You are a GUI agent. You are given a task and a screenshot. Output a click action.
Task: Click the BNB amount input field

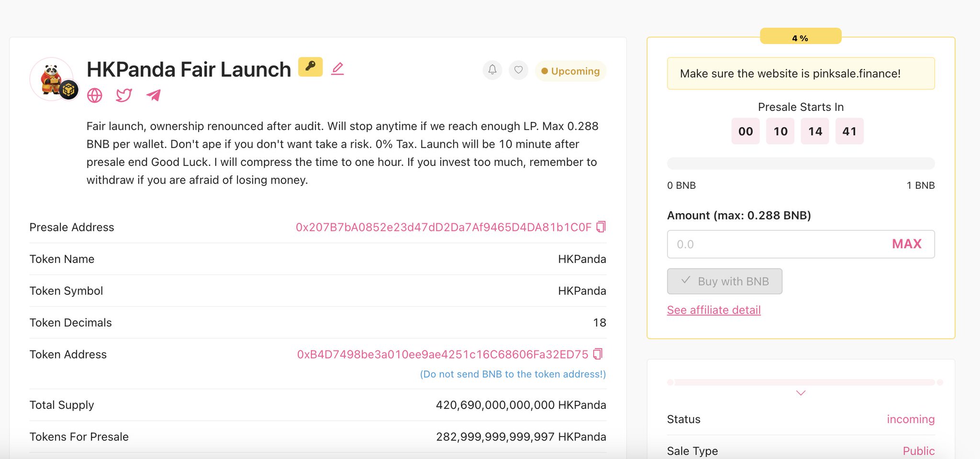coord(801,244)
